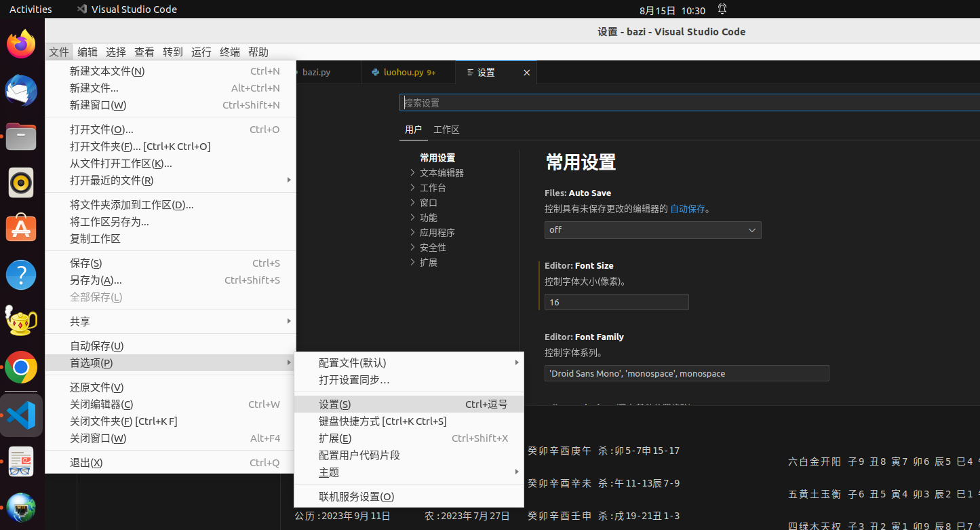This screenshot has width=980, height=530.
Task: Select 配置用户代码片段 entry
Action: point(409,455)
